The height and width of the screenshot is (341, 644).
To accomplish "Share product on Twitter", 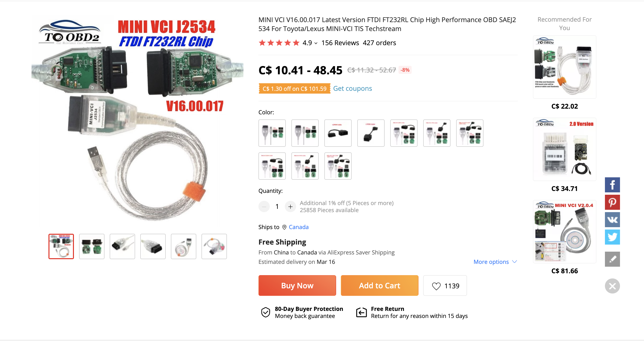I will (x=612, y=237).
